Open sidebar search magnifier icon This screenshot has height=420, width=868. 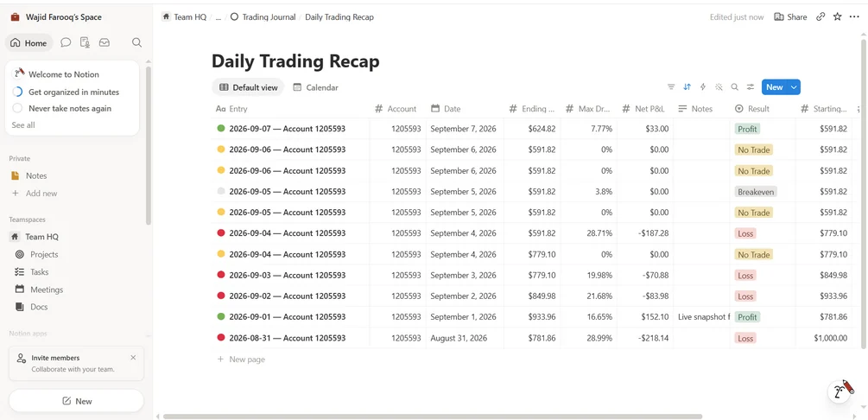click(136, 42)
